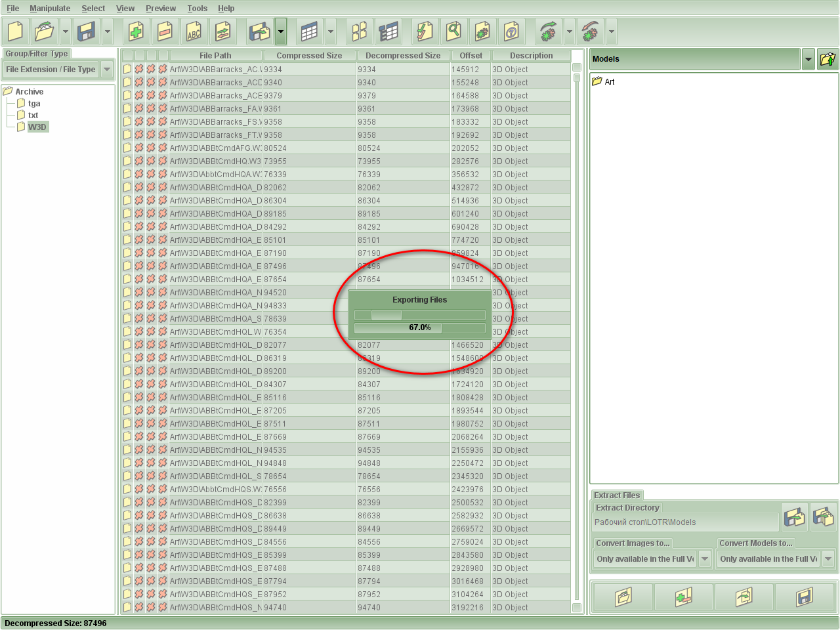Image resolution: width=840 pixels, height=630 pixels.
Task: Click the extract all files icon by Extract Directory
Action: coord(823,516)
